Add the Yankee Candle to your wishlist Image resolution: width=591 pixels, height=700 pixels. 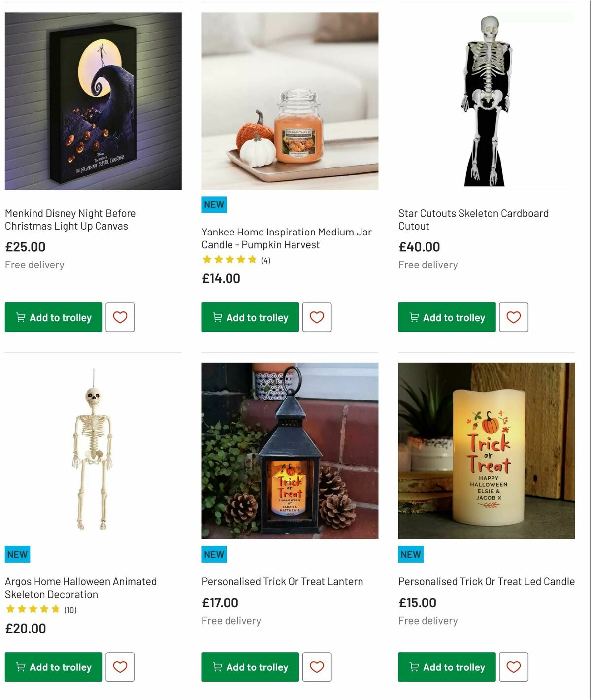click(x=317, y=317)
